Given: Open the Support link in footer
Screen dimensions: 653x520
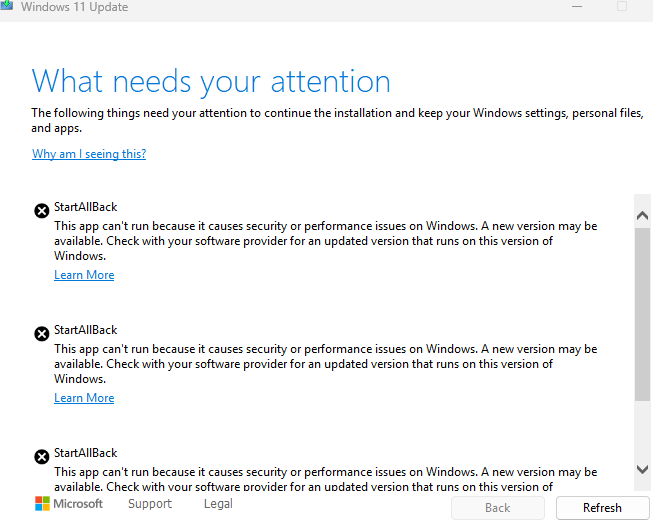Looking at the screenshot, I should 150,504.
